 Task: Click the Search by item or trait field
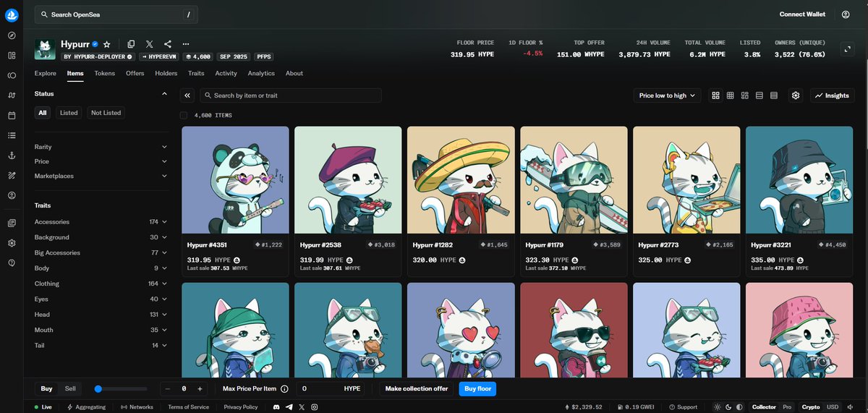291,95
